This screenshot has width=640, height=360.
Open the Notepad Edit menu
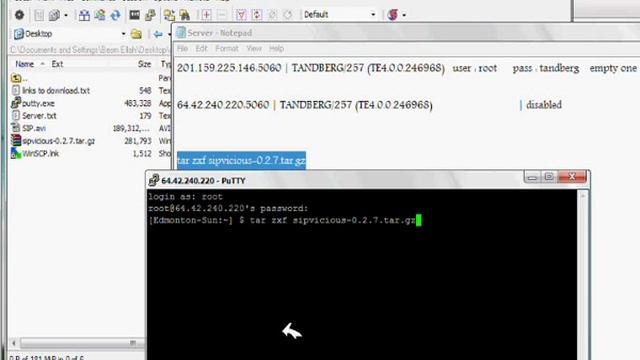[x=202, y=49]
